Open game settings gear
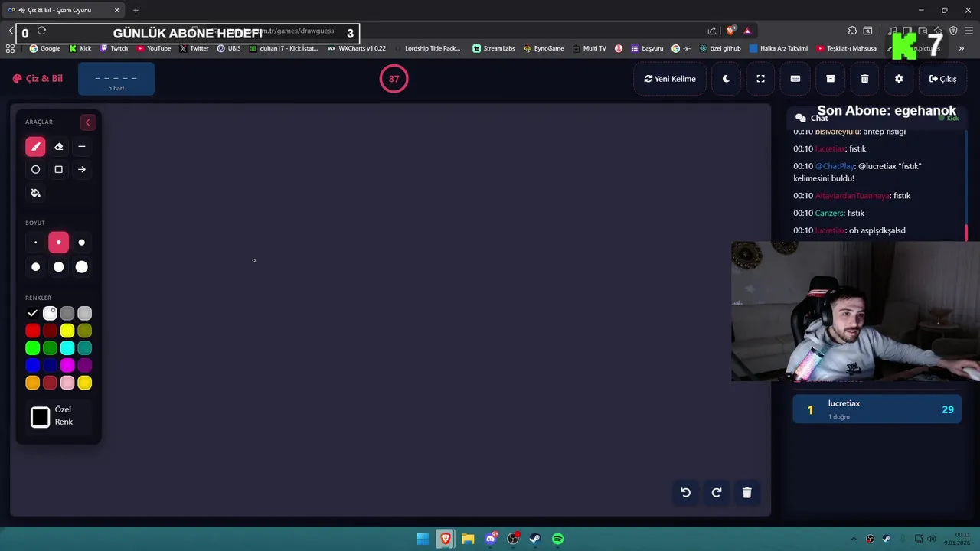The image size is (980, 551). (x=899, y=79)
